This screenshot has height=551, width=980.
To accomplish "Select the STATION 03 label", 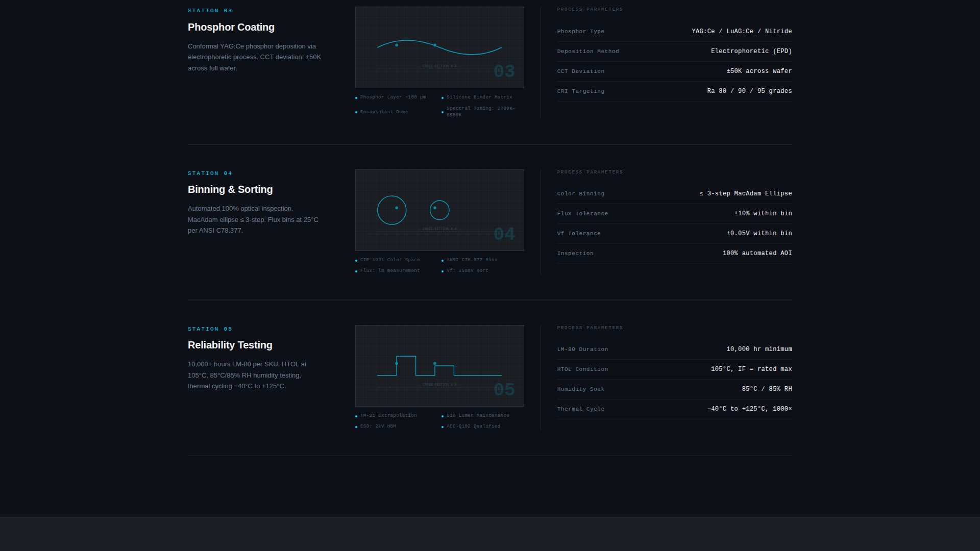I will [210, 10].
